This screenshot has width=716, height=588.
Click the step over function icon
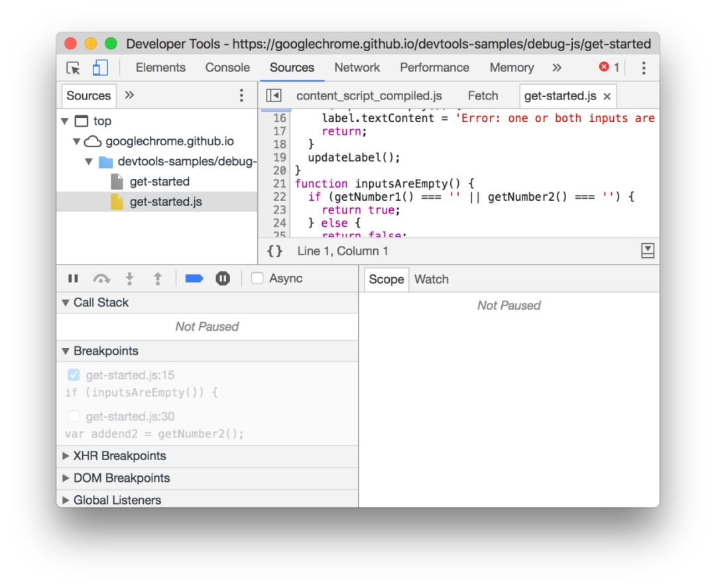click(101, 278)
